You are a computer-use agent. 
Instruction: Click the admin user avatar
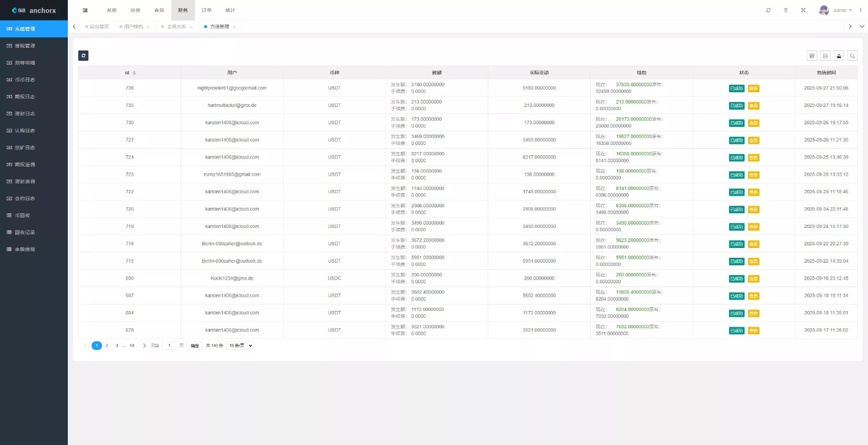[824, 10]
